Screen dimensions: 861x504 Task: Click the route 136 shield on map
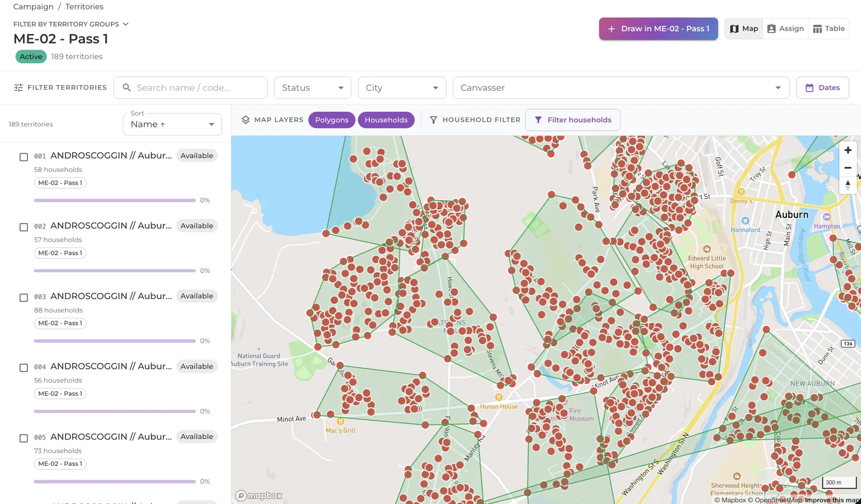pos(848,344)
